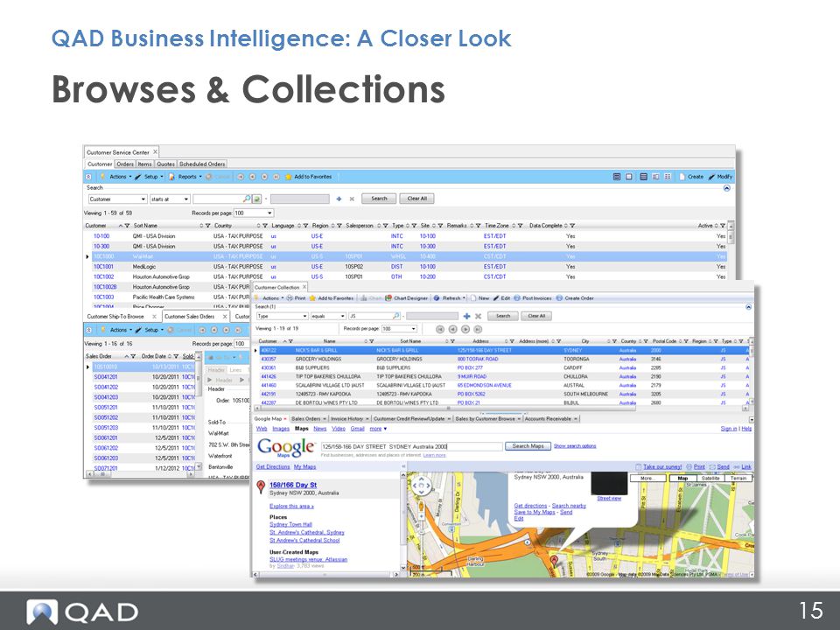Open Records per page dropdown in Customer Service Center

269,213
